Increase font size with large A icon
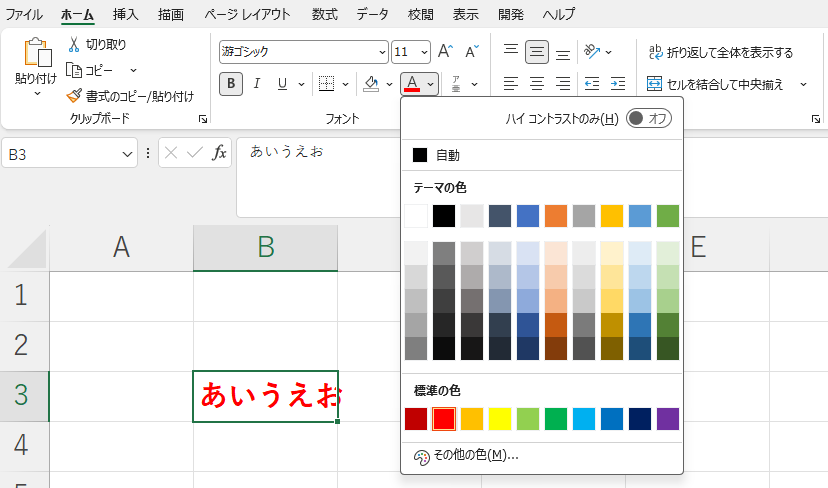The height and width of the screenshot is (488, 828). point(445,52)
